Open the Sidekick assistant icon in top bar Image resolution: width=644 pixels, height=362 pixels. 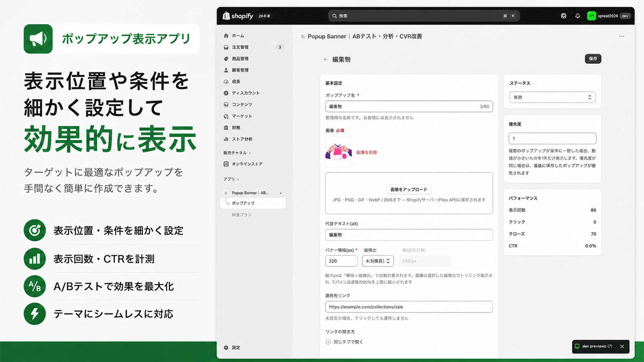563,16
